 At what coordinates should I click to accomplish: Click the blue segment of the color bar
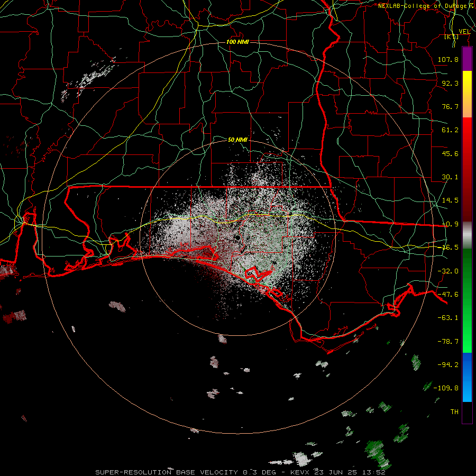coord(467,377)
